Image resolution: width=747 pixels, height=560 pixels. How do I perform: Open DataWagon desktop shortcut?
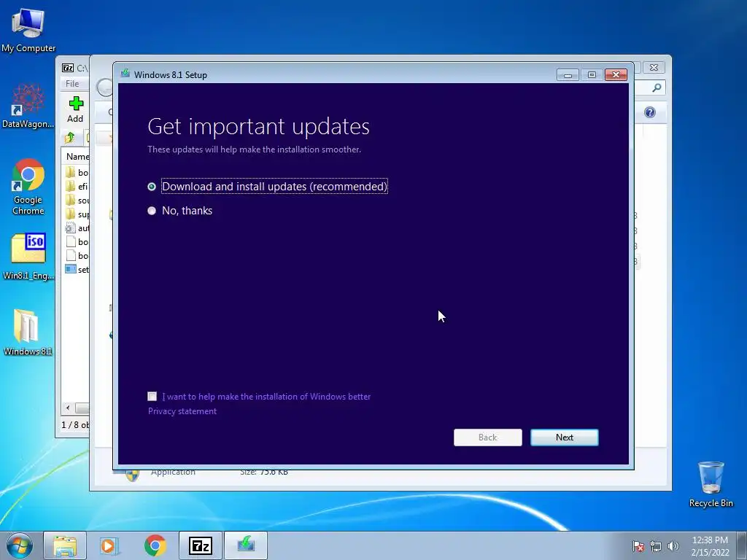pyautogui.click(x=28, y=106)
